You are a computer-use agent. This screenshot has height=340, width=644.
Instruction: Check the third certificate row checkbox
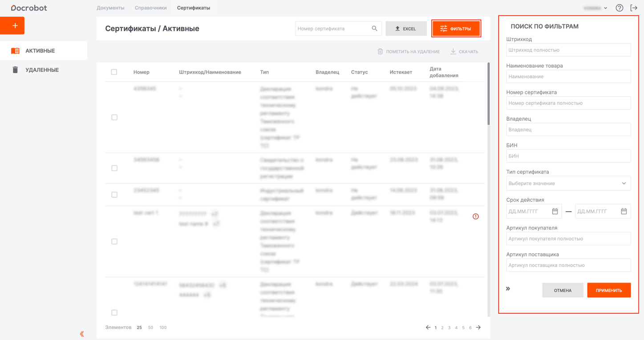click(x=114, y=195)
